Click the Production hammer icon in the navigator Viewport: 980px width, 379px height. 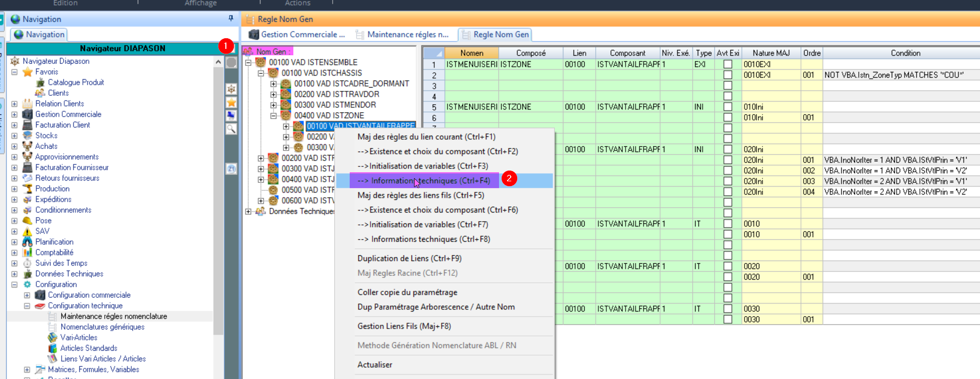[28, 189]
